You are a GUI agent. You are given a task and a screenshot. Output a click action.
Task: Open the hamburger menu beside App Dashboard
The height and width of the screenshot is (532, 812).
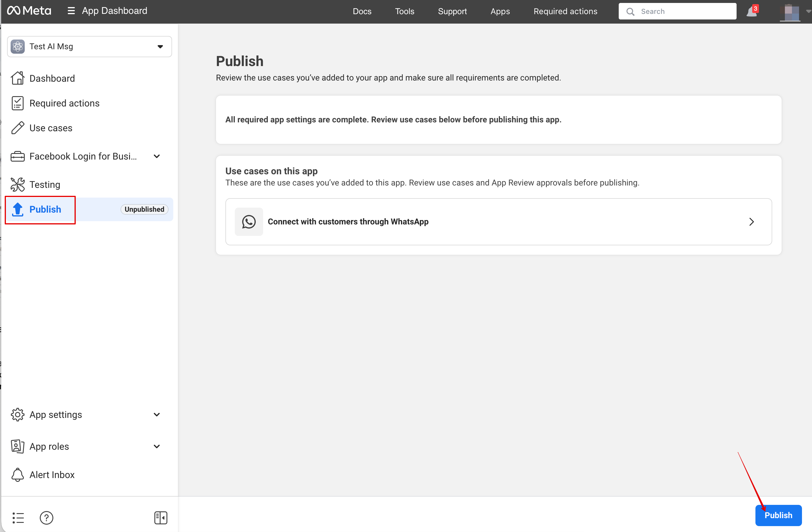pos(71,11)
